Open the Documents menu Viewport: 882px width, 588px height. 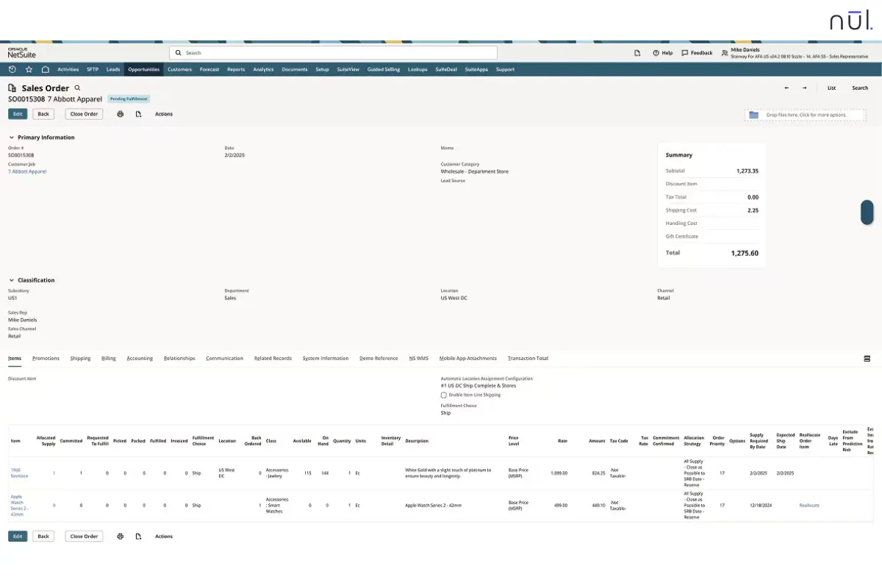[x=295, y=69]
